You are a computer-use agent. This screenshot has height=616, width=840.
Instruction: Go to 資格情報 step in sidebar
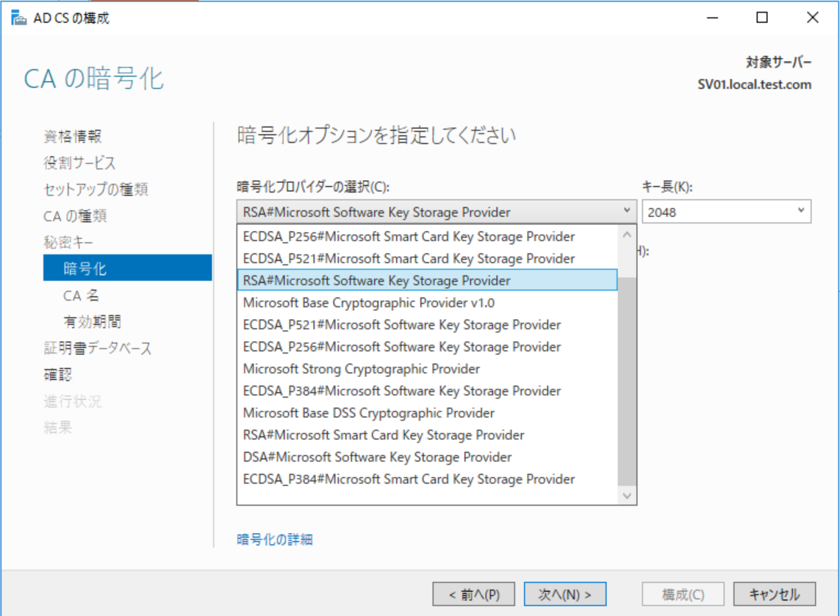coord(72,136)
